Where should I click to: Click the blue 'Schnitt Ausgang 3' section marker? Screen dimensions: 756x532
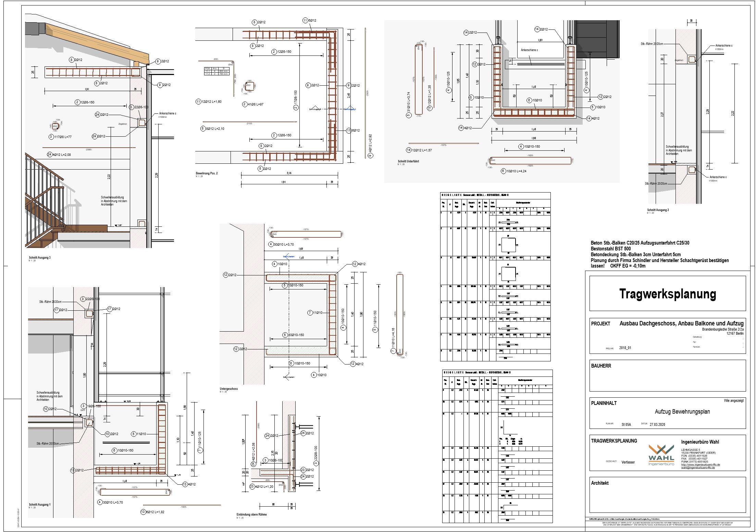click(350, 109)
